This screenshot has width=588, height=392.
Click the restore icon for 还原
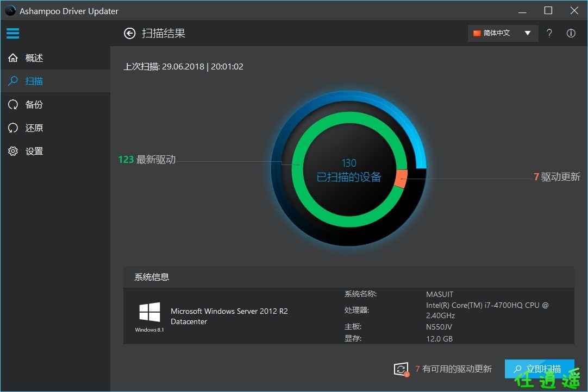click(x=13, y=128)
